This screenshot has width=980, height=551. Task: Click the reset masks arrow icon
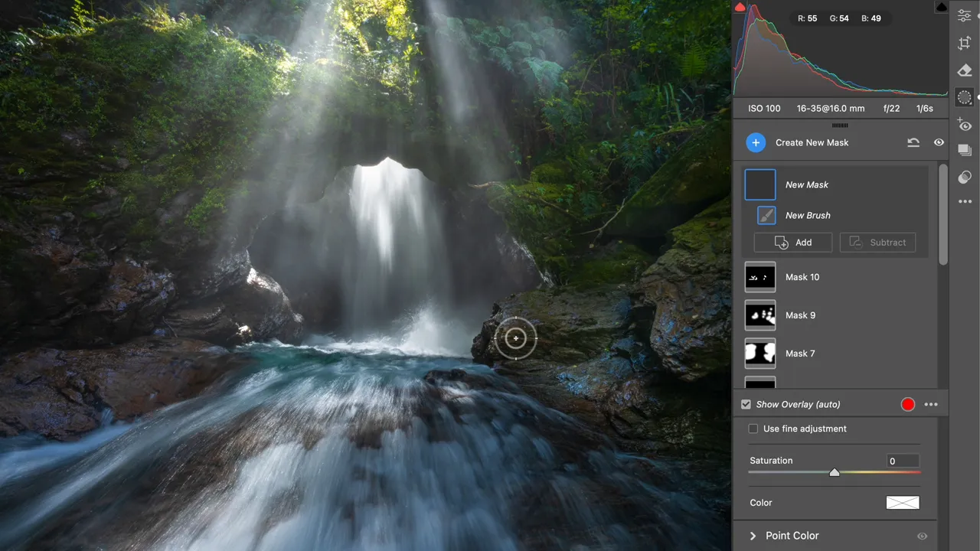click(913, 142)
